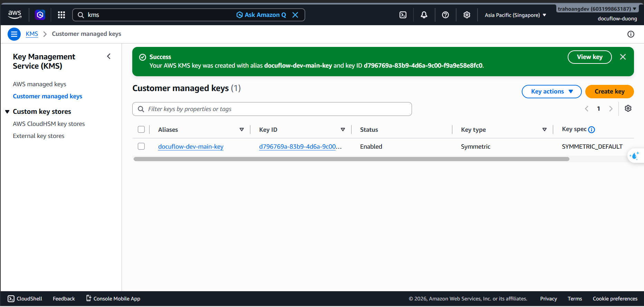Open the help question mark menu
This screenshot has width=644, height=307.
click(445, 15)
